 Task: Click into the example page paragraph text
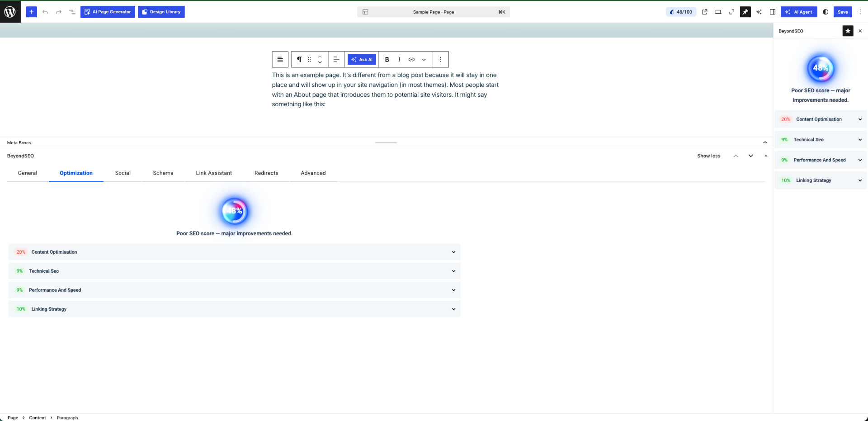click(385, 90)
